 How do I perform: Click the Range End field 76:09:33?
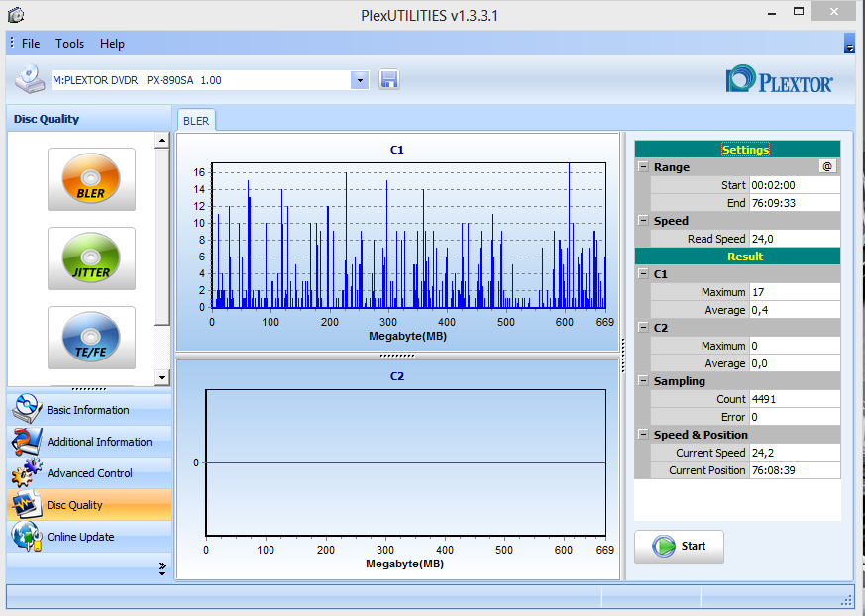(795, 203)
